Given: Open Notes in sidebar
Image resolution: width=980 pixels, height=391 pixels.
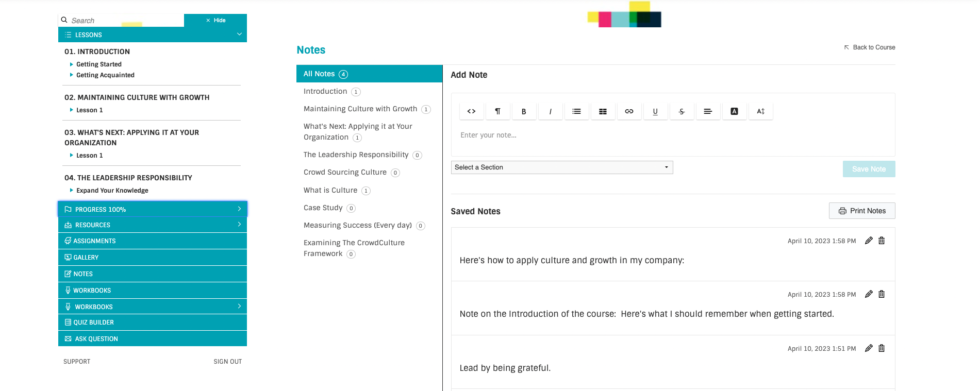Looking at the screenshot, I should [x=153, y=274].
